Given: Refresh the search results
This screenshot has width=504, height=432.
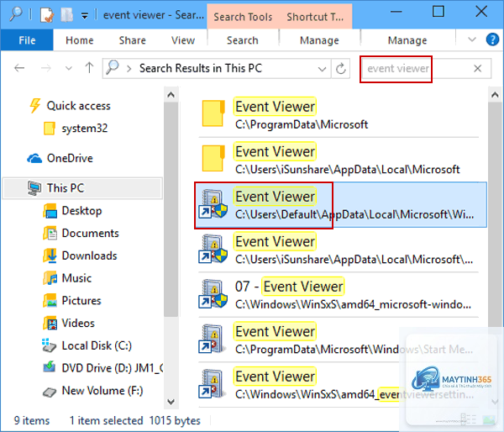Looking at the screenshot, I should tap(340, 68).
